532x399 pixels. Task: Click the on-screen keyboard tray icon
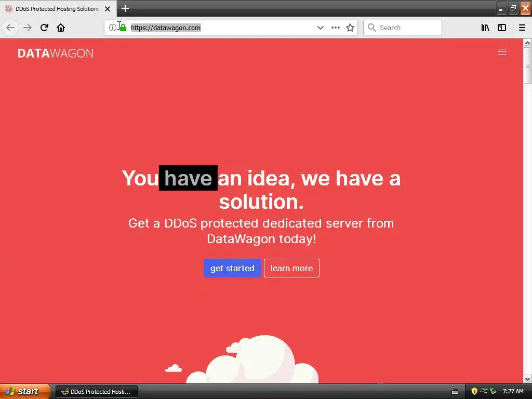coord(455,392)
